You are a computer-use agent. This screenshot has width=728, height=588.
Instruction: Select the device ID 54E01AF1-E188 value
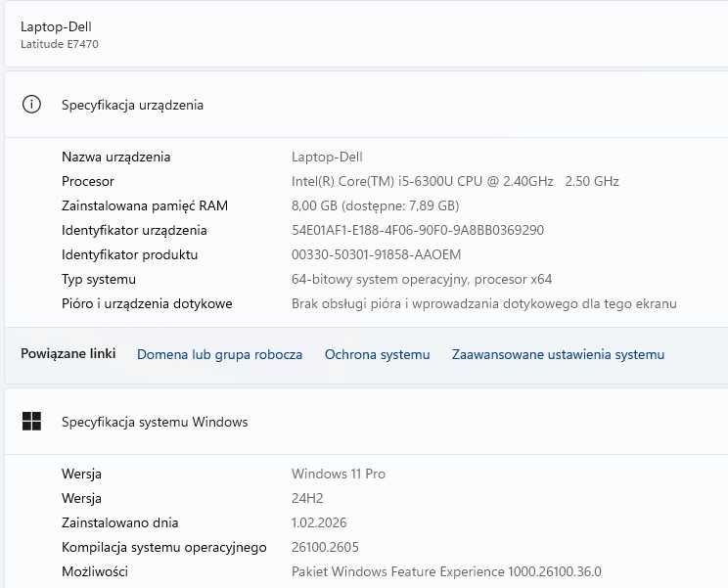click(418, 230)
